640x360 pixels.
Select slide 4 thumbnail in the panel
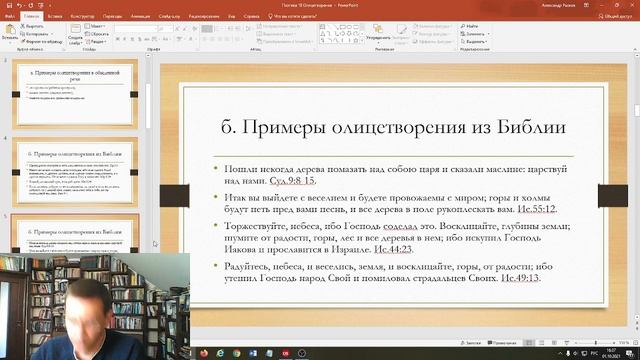tap(75, 172)
